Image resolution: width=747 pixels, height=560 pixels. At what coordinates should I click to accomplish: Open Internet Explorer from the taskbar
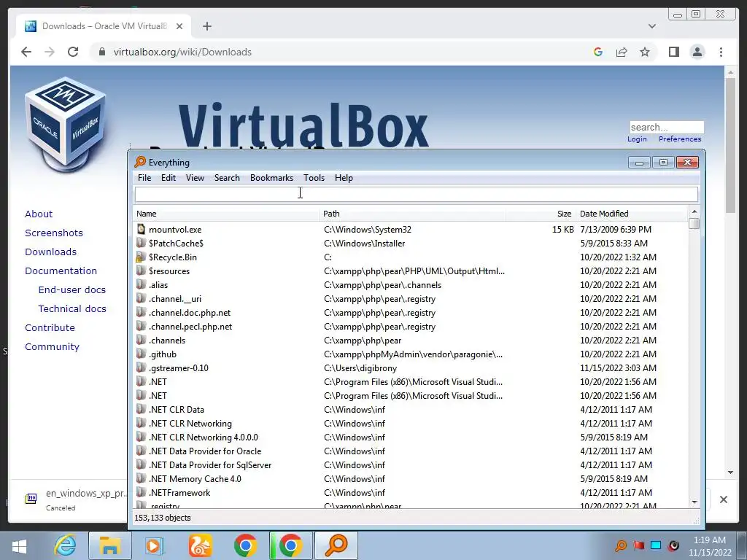click(65, 545)
